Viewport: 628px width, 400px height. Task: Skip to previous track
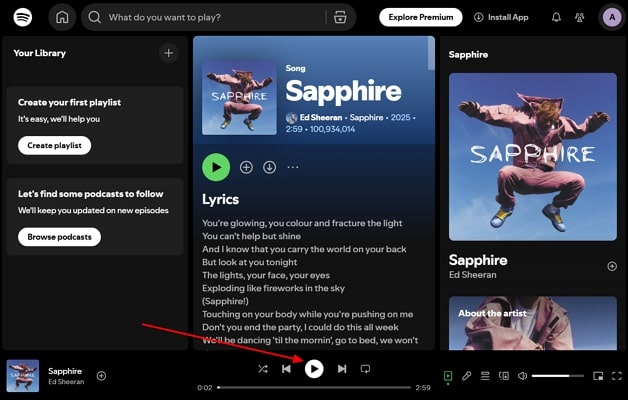coord(286,369)
